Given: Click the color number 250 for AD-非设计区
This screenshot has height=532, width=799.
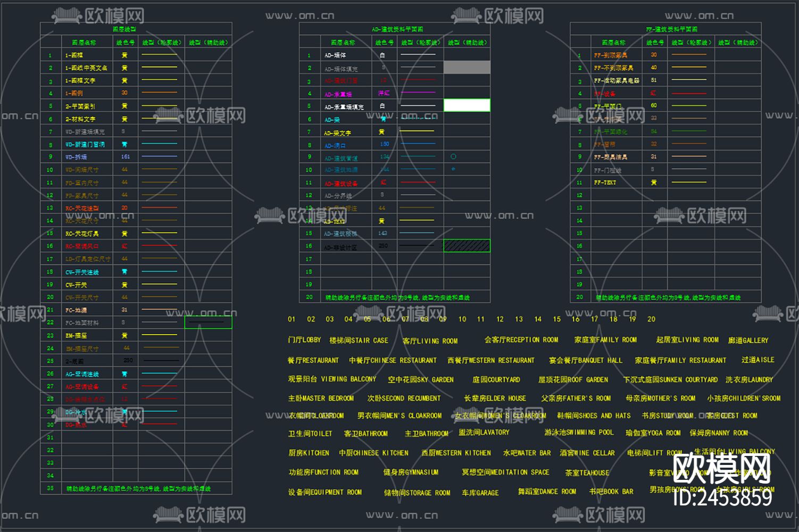Looking at the screenshot, I should (x=384, y=246).
